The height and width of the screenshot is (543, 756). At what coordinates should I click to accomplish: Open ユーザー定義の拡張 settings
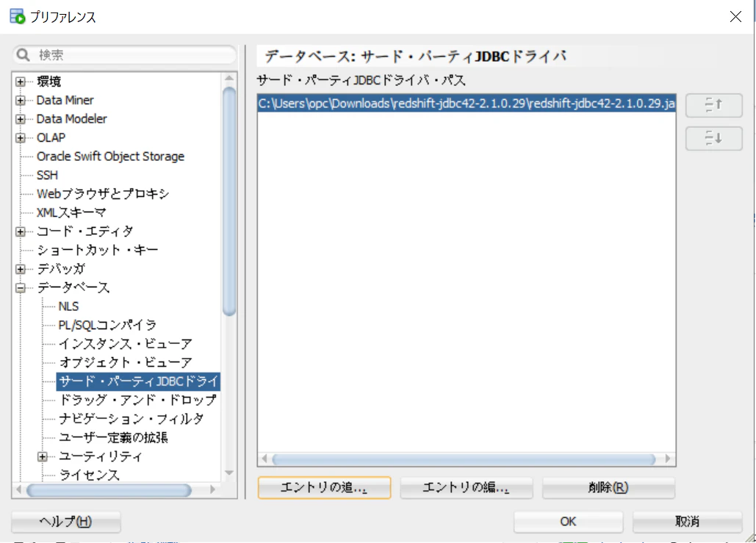click(113, 438)
